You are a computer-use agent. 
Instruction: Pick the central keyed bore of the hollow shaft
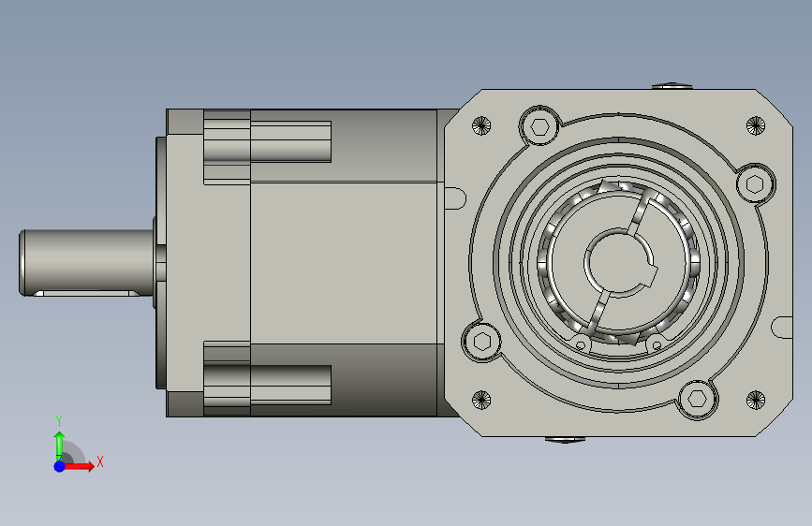click(620, 263)
